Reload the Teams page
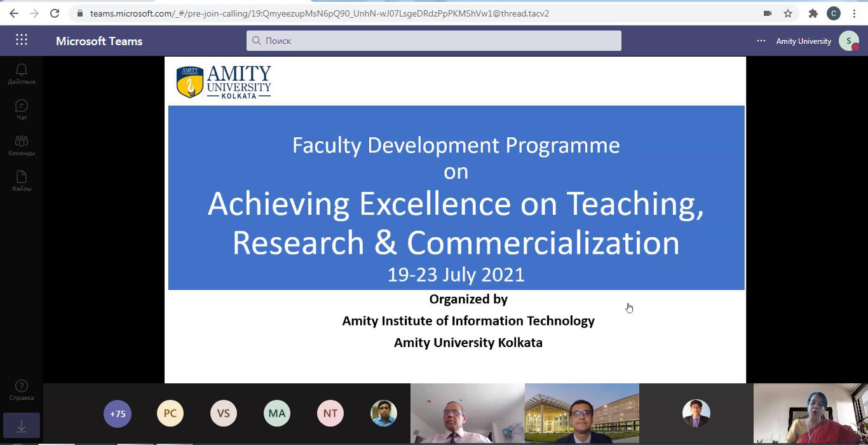The image size is (868, 445). 55,13
